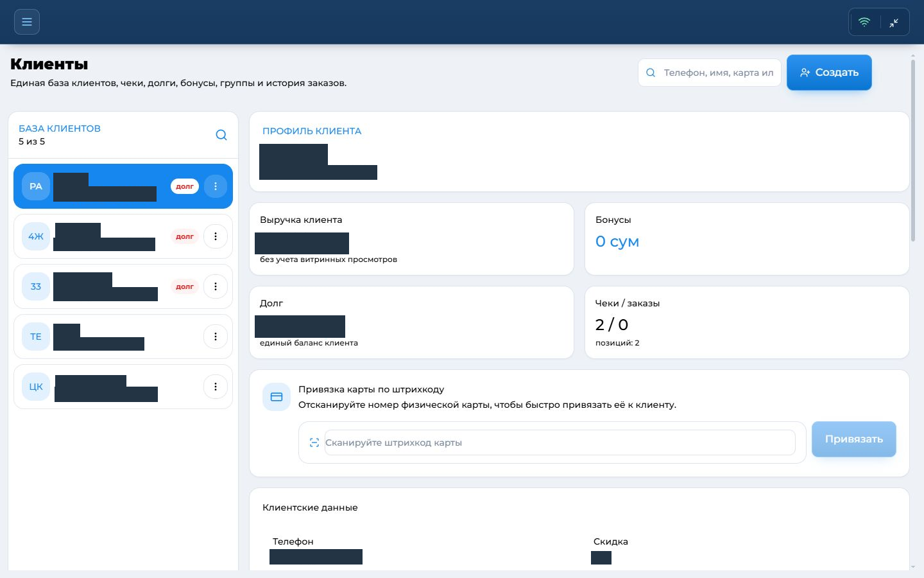Screen dimensions: 924x578
Task: Open three-dot menu for ЗЗ client
Action: pos(216,286)
